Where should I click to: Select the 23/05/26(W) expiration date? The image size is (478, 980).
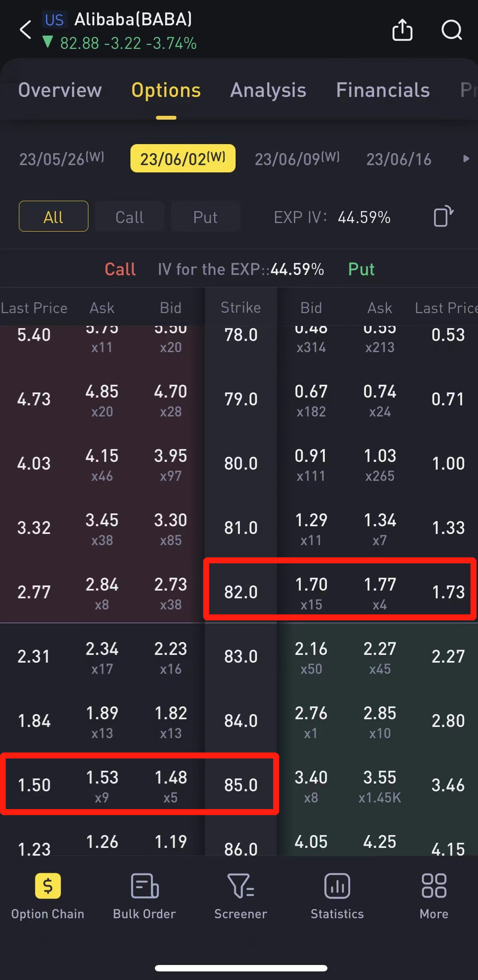pyautogui.click(x=62, y=159)
